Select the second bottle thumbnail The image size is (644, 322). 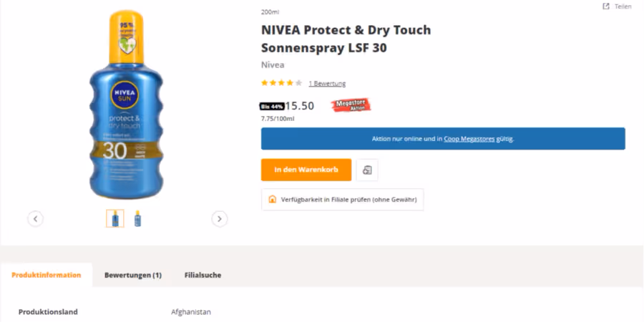coord(137,218)
